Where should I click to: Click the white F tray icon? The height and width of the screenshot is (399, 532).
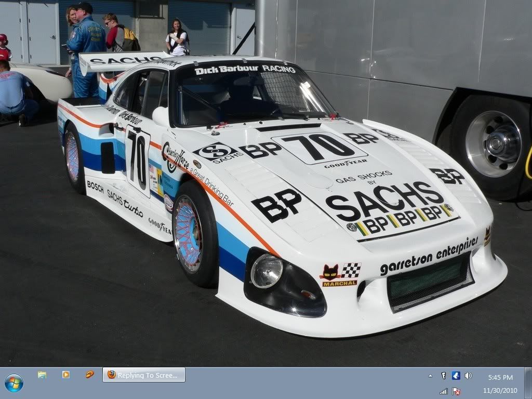pos(444,376)
